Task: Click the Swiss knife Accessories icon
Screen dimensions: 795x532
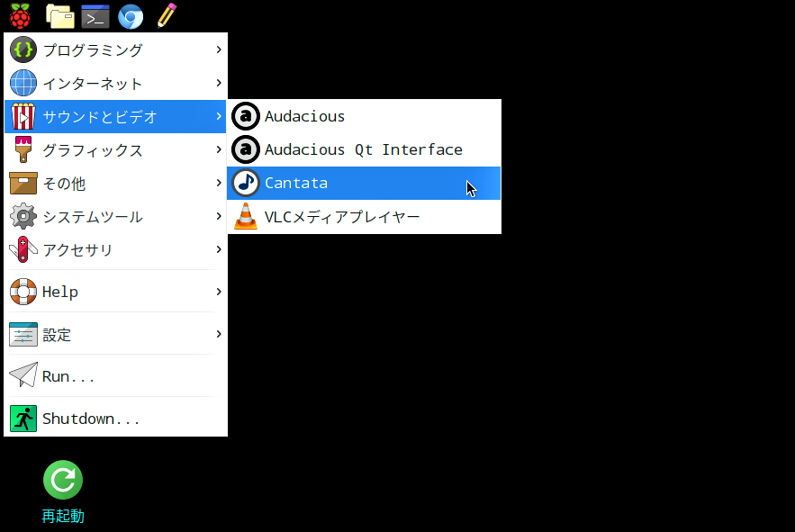Action: (23, 249)
